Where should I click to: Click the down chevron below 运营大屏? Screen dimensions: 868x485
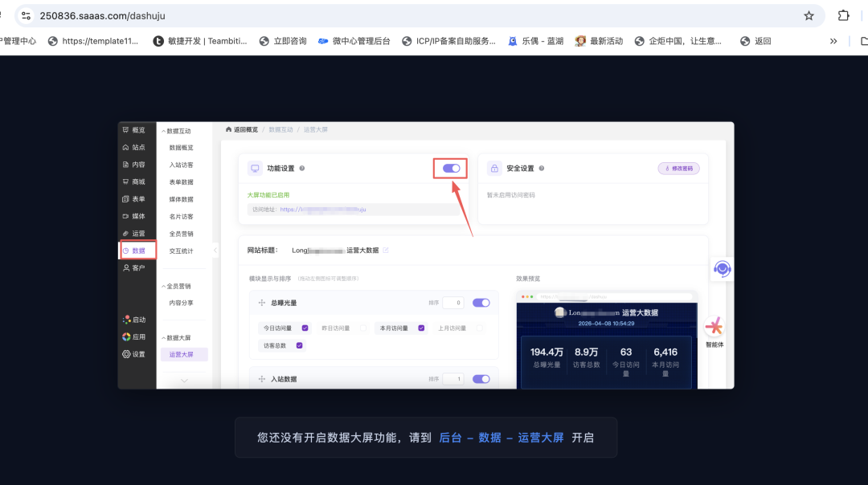tap(184, 381)
